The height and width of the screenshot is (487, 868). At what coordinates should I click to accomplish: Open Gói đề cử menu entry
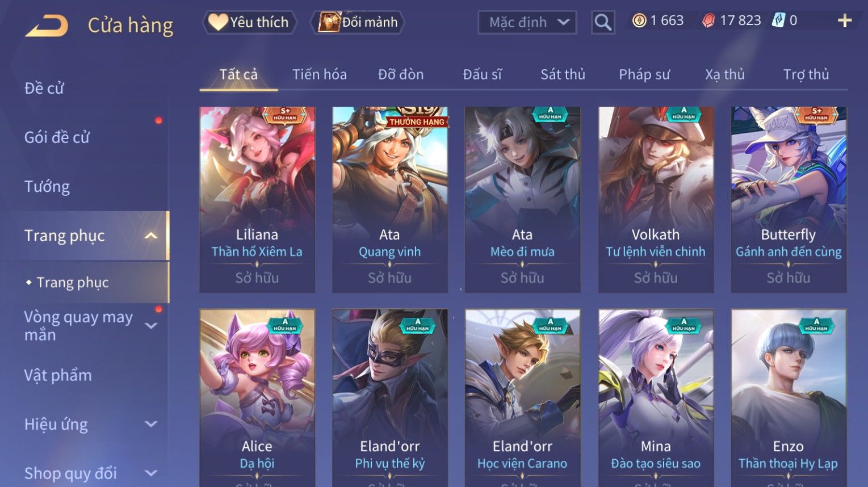pyautogui.click(x=57, y=137)
